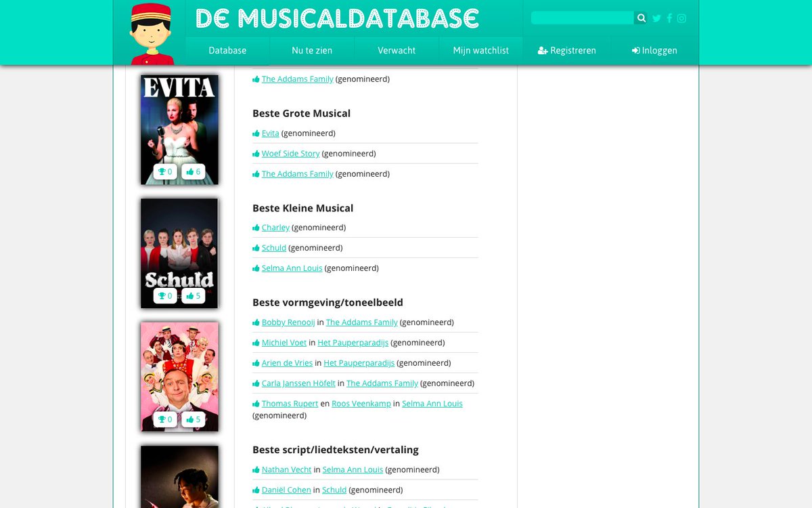Open Selma Ann Louis beside Roos Veenkamp
This screenshot has width=812, height=508.
pyautogui.click(x=432, y=404)
